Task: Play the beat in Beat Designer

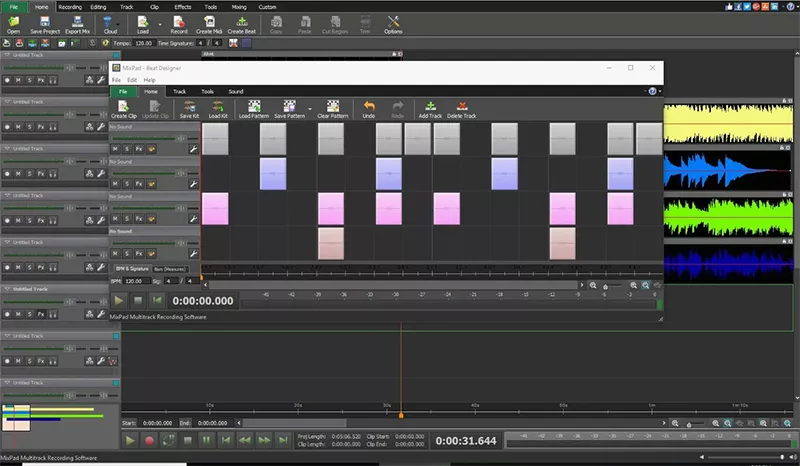Action: [119, 301]
